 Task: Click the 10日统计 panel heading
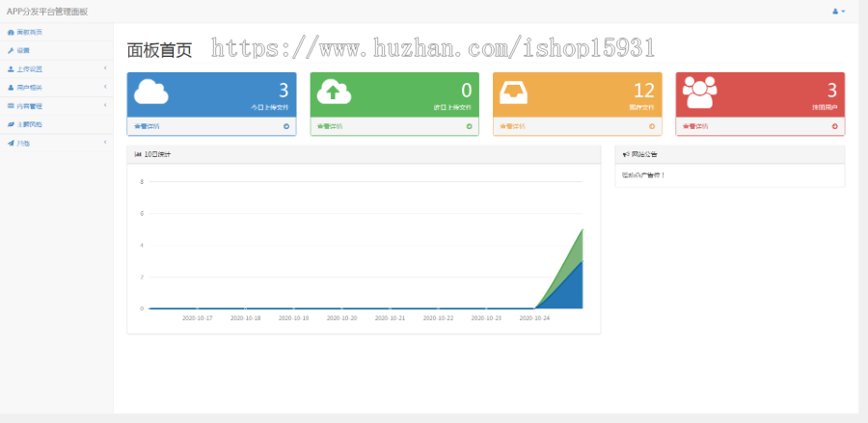coord(158,155)
